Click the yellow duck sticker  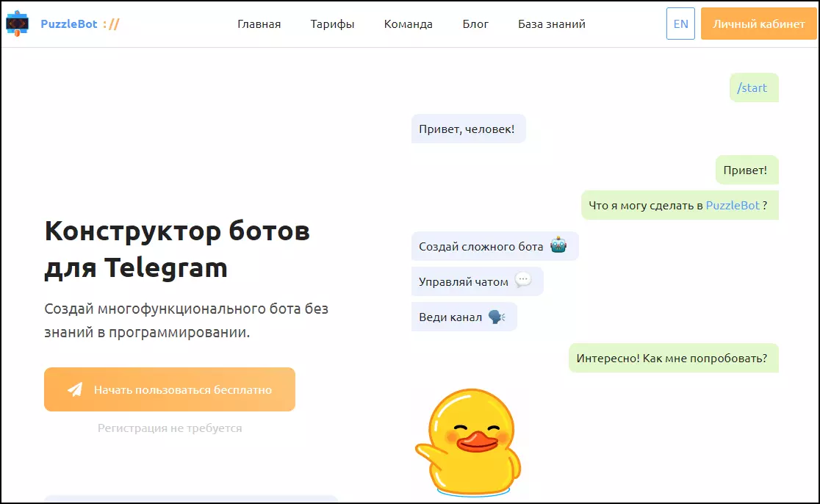coord(468,442)
